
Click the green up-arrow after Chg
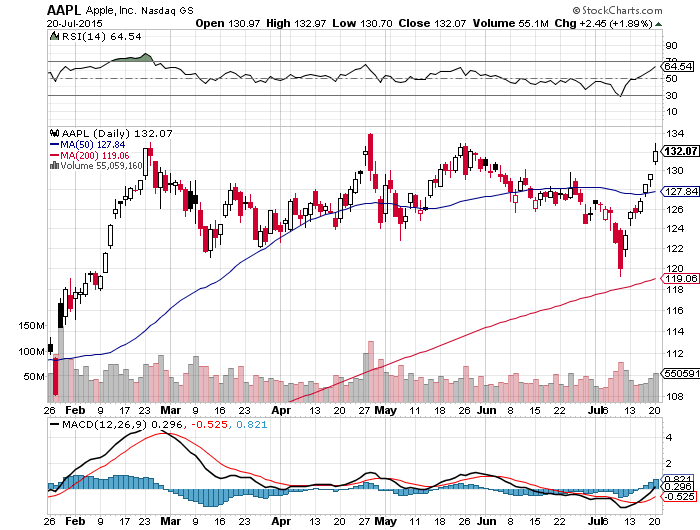click(658, 24)
